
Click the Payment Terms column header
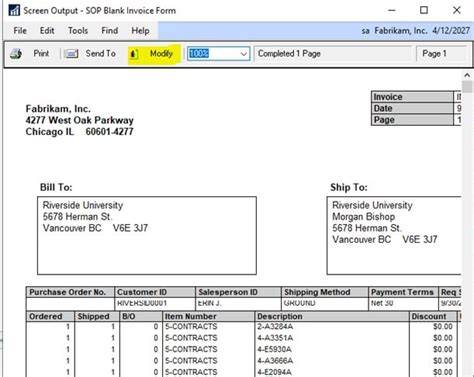[402, 292]
